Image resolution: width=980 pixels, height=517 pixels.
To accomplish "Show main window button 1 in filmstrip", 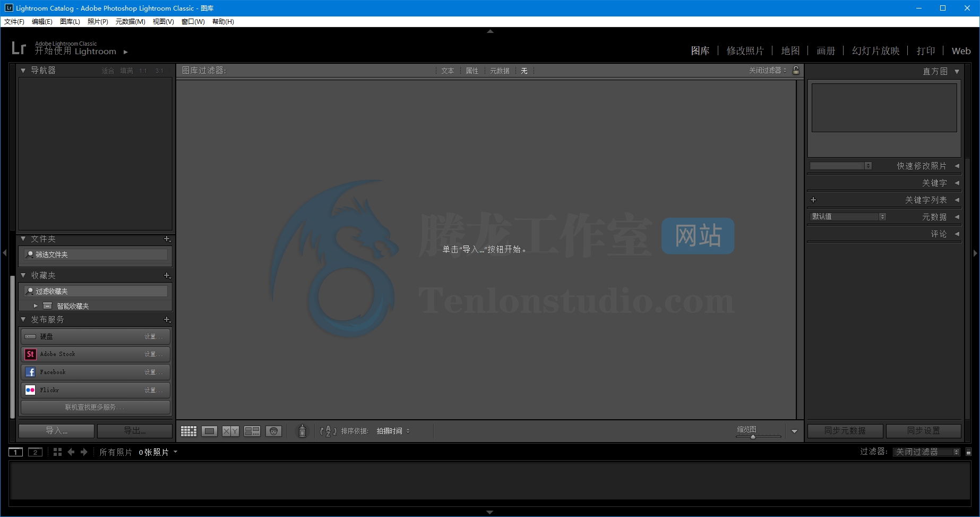I will coord(15,452).
